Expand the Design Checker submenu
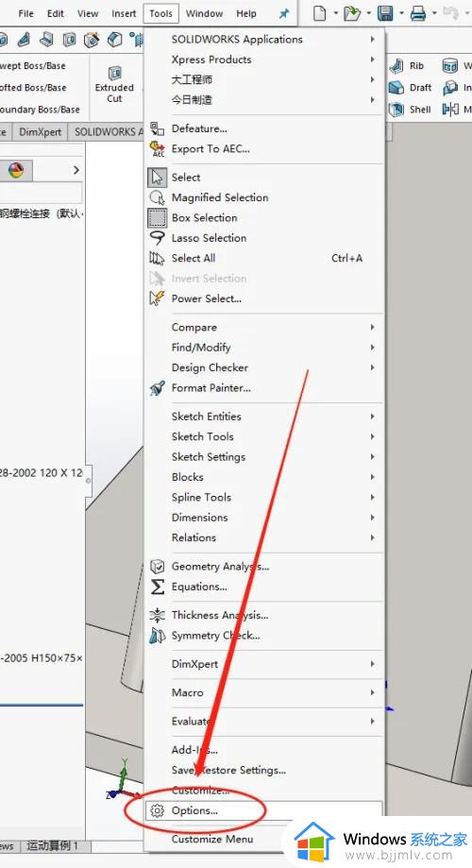Screen dimensions: 472x868 point(264,367)
